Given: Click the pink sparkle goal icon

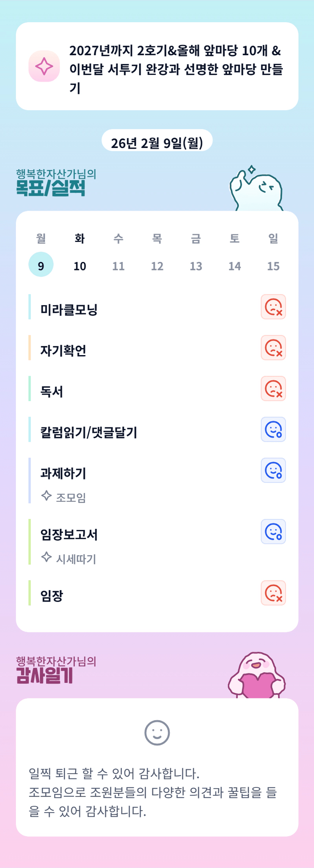Looking at the screenshot, I should tap(44, 66).
